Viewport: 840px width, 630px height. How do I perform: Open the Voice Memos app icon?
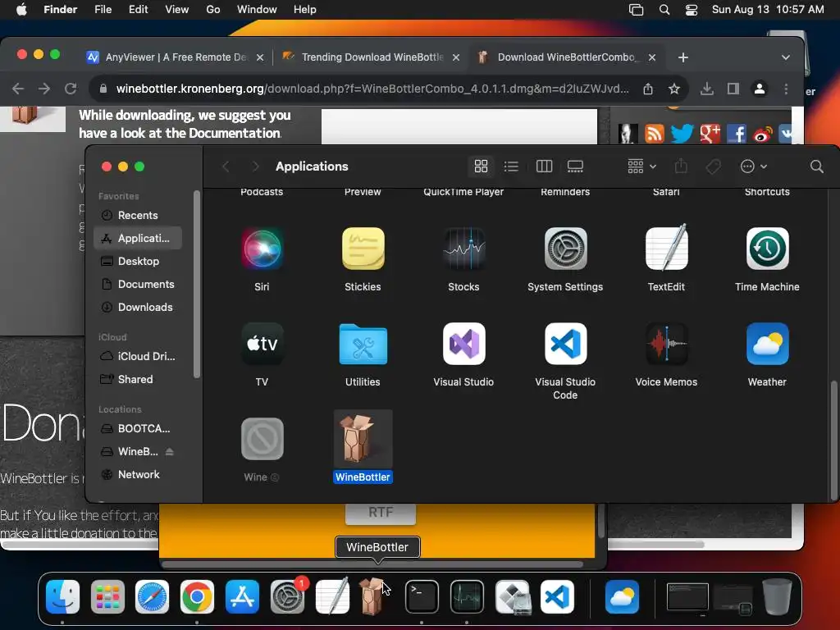666,344
